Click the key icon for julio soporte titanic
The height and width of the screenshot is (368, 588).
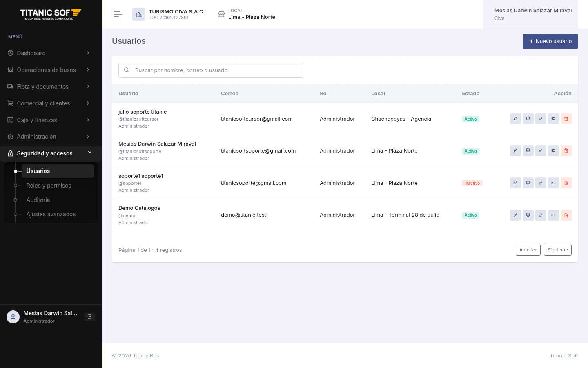pyautogui.click(x=541, y=119)
